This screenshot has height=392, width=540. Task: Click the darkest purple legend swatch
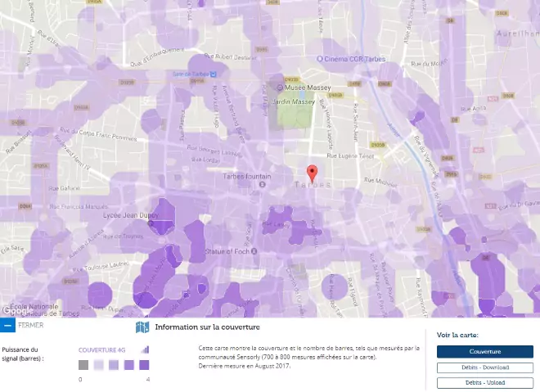[x=145, y=365]
